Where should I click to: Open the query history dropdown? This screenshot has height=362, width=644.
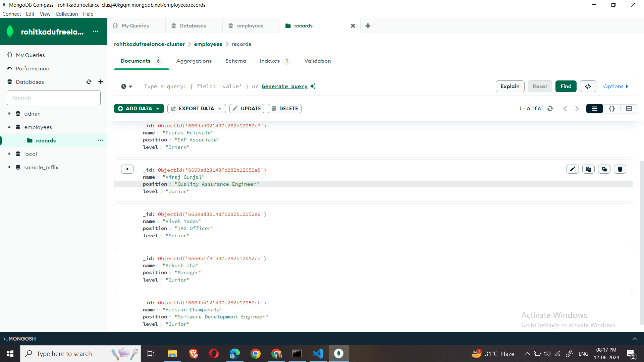pyautogui.click(x=126, y=86)
